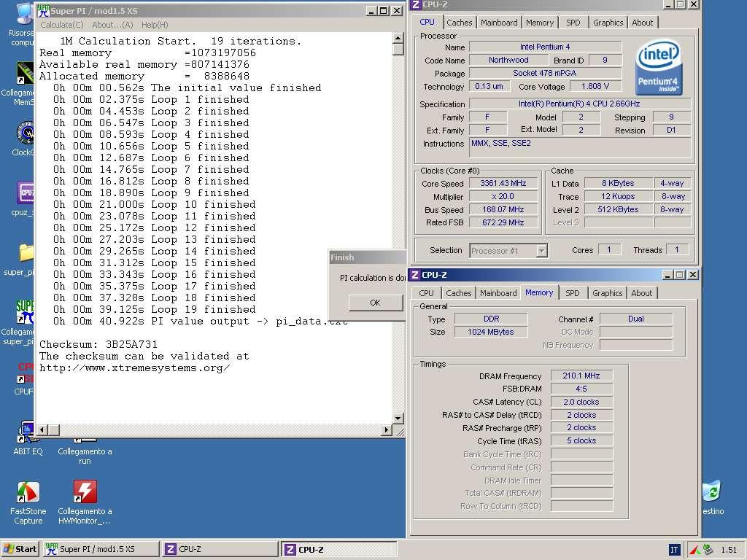747x560 pixels.
Task: Click the Memory Size 1024 MBytes field
Action: pos(491,332)
